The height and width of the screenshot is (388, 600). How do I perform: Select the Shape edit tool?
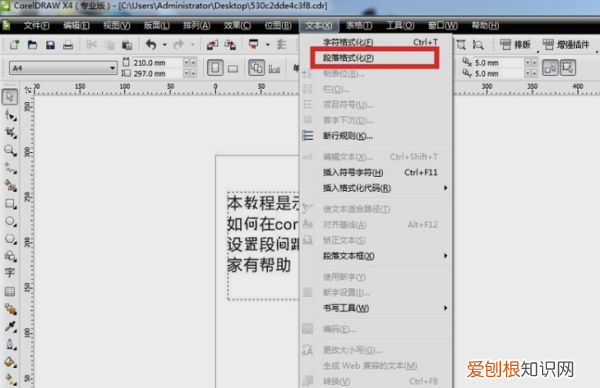(10, 115)
